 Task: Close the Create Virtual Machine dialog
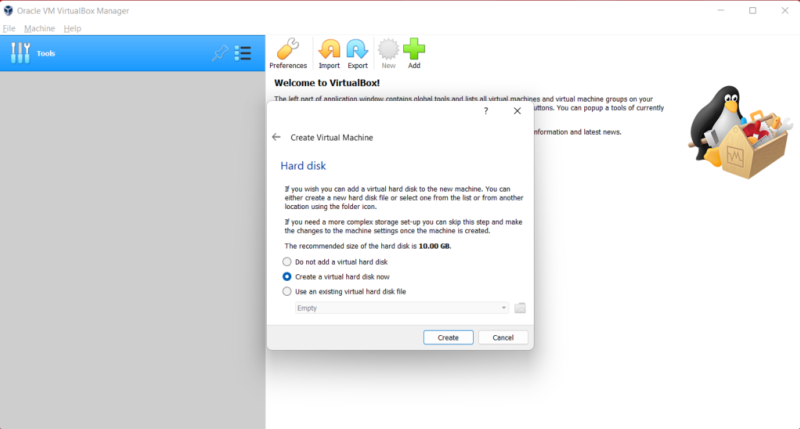(517, 111)
